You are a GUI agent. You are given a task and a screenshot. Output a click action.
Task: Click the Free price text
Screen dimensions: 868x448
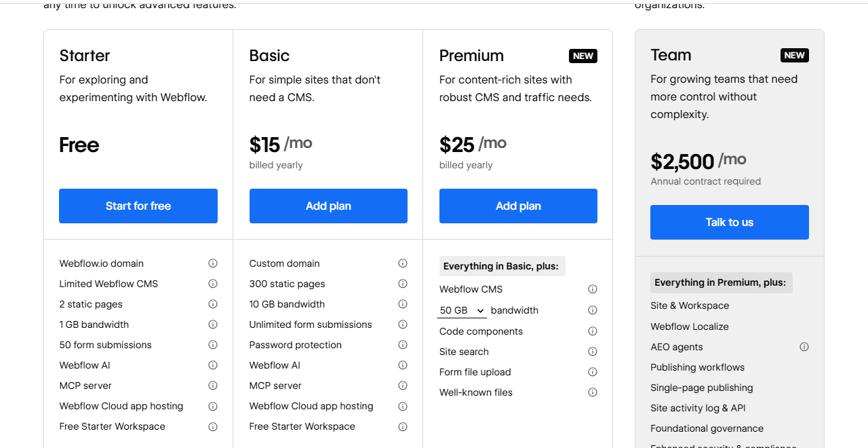(x=79, y=145)
